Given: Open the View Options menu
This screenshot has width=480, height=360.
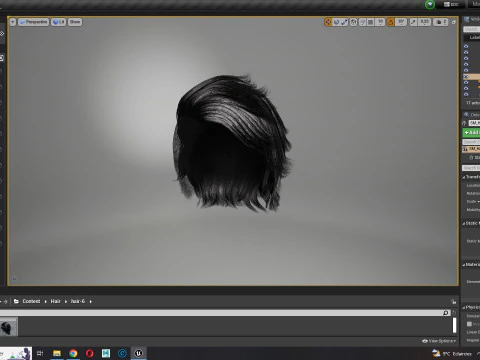Looking at the screenshot, I should click(x=439, y=341).
